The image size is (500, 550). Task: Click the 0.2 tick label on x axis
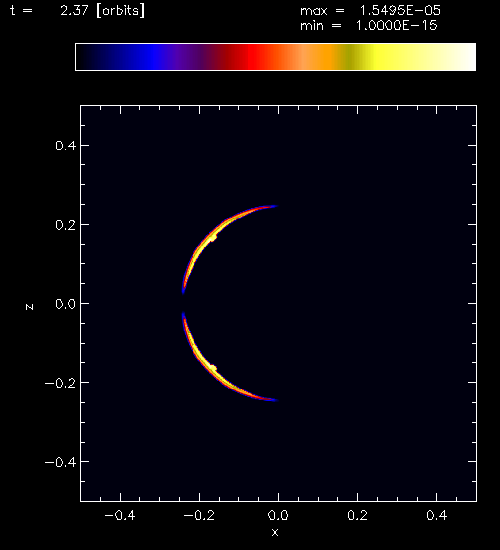coord(357,515)
